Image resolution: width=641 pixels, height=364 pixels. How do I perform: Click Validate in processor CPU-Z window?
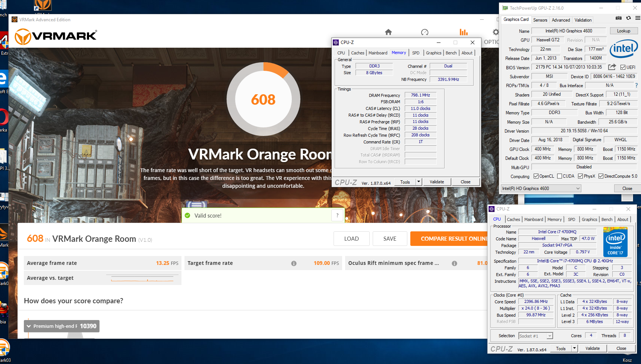tap(593, 348)
